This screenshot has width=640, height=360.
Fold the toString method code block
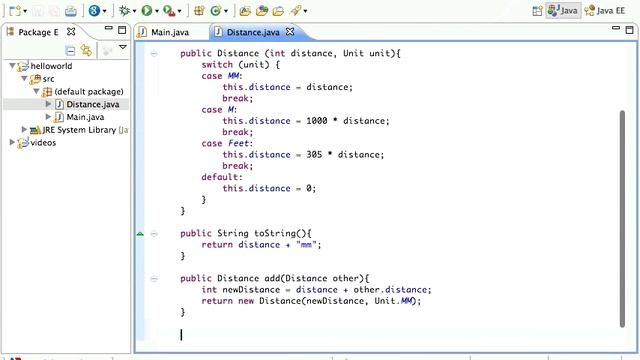[154, 233]
